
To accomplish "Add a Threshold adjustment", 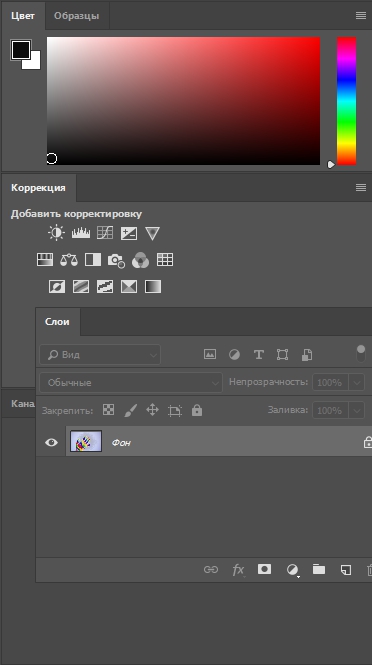I will pyautogui.click(x=105, y=287).
